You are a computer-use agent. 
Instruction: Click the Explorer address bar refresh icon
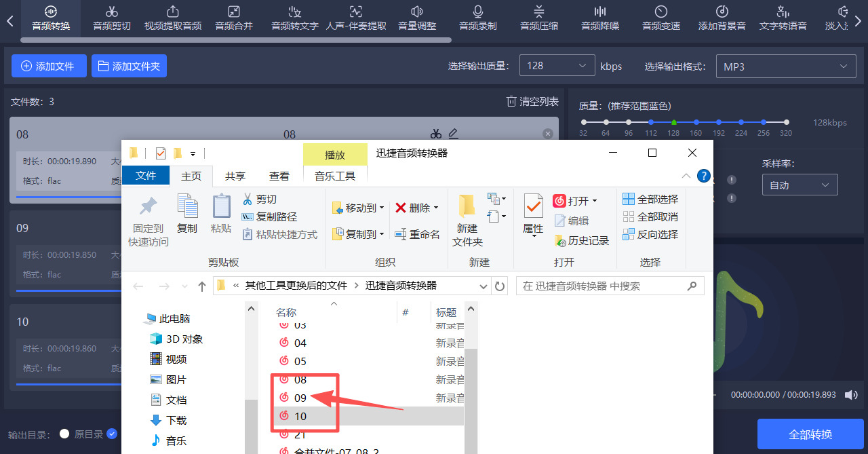click(500, 286)
